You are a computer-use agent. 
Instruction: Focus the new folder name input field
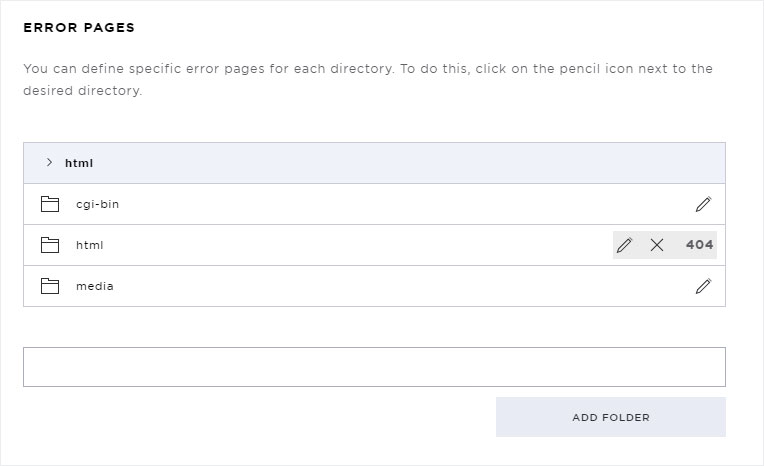(x=374, y=367)
